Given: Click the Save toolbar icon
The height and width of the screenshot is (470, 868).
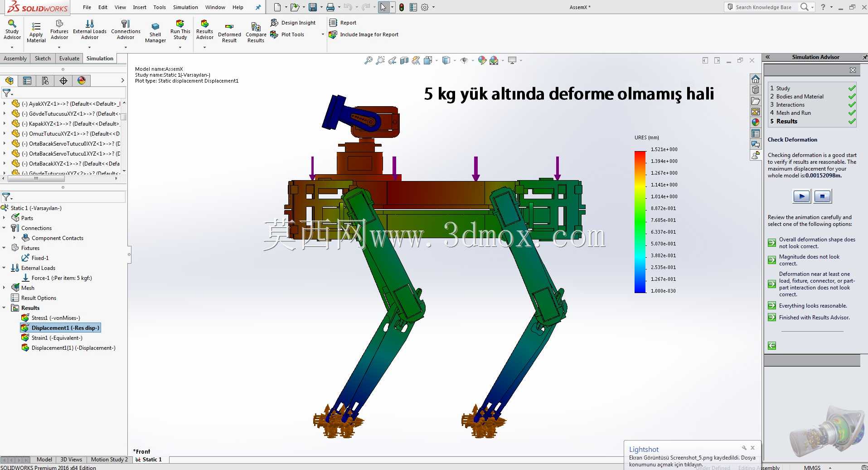Looking at the screenshot, I should tap(313, 7).
